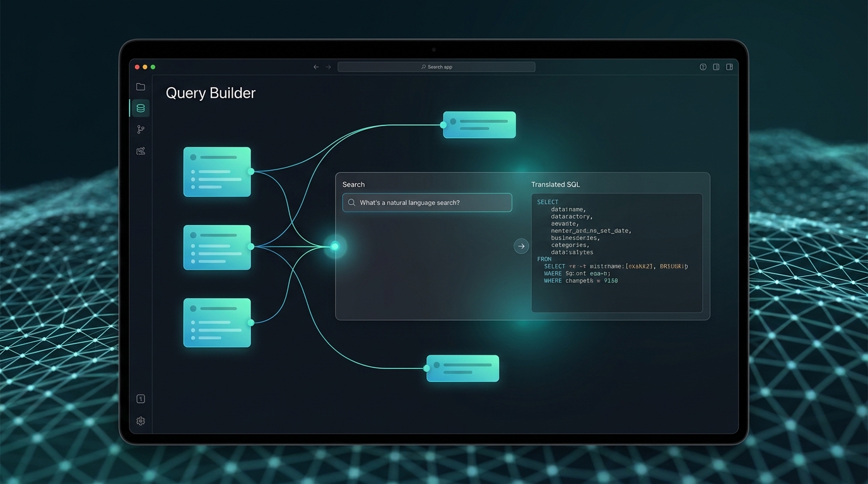Click the middle-left node's output connector dot
The width and height of the screenshot is (868, 484).
(251, 246)
